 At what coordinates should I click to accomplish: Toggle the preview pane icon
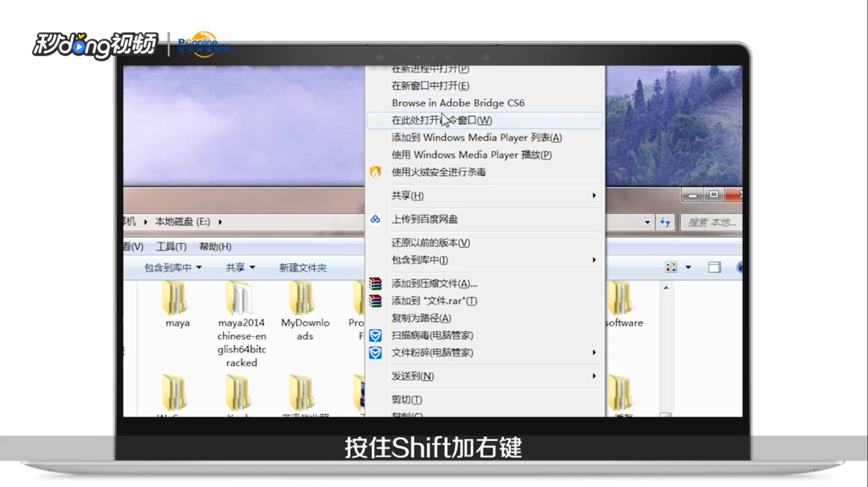pos(714,267)
